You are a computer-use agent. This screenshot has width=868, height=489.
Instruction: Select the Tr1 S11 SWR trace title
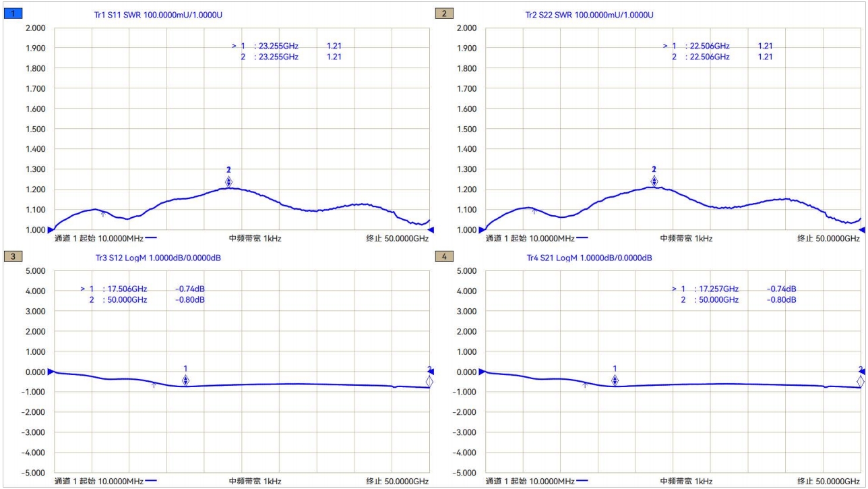click(x=158, y=15)
